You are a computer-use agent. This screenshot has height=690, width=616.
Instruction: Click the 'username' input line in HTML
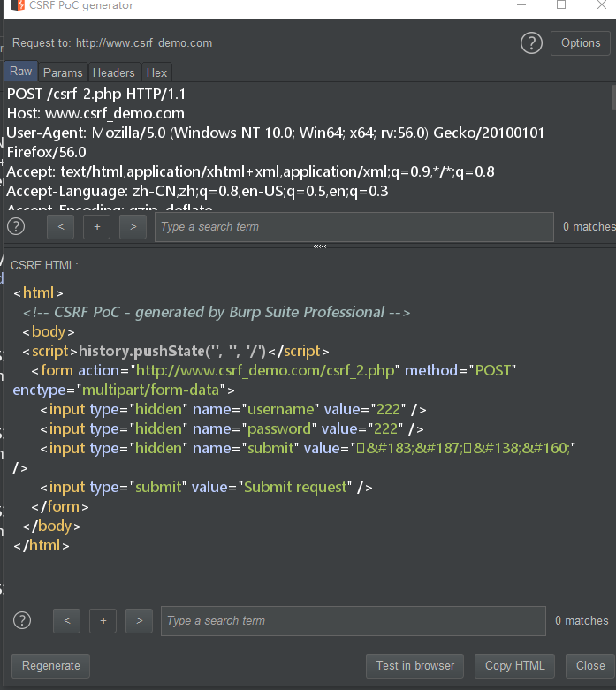pos(233,409)
